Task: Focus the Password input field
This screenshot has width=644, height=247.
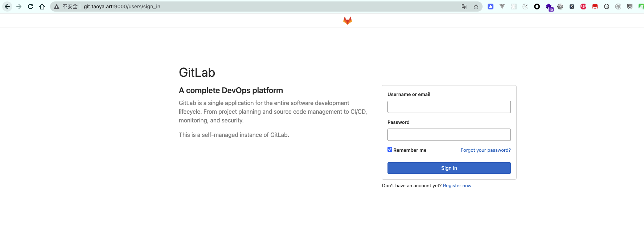Action: click(449, 135)
